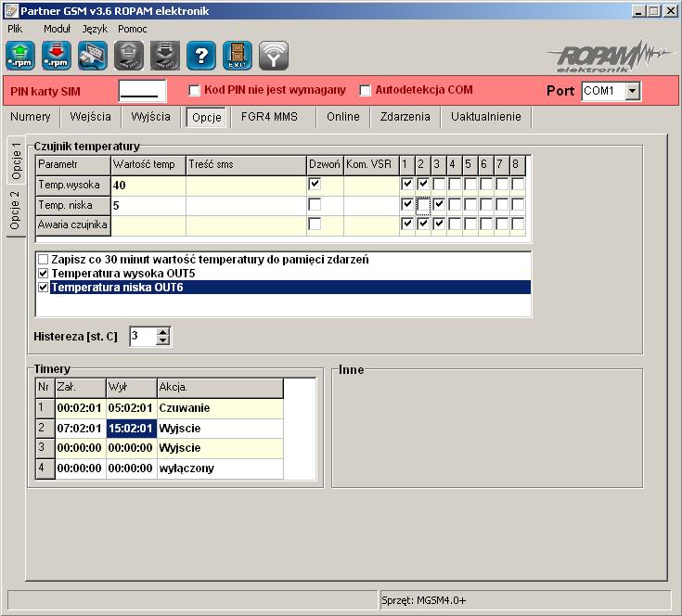Click the ROPAM elektronik logo
Screen dimensions: 682x616
[611, 57]
